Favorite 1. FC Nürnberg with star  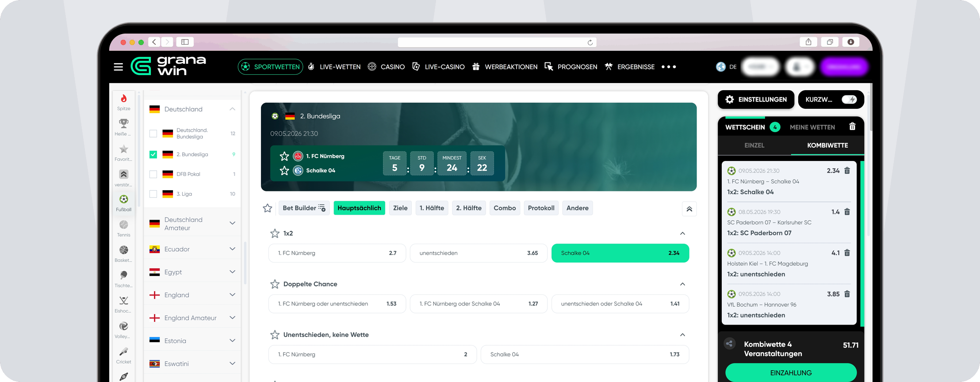click(284, 156)
